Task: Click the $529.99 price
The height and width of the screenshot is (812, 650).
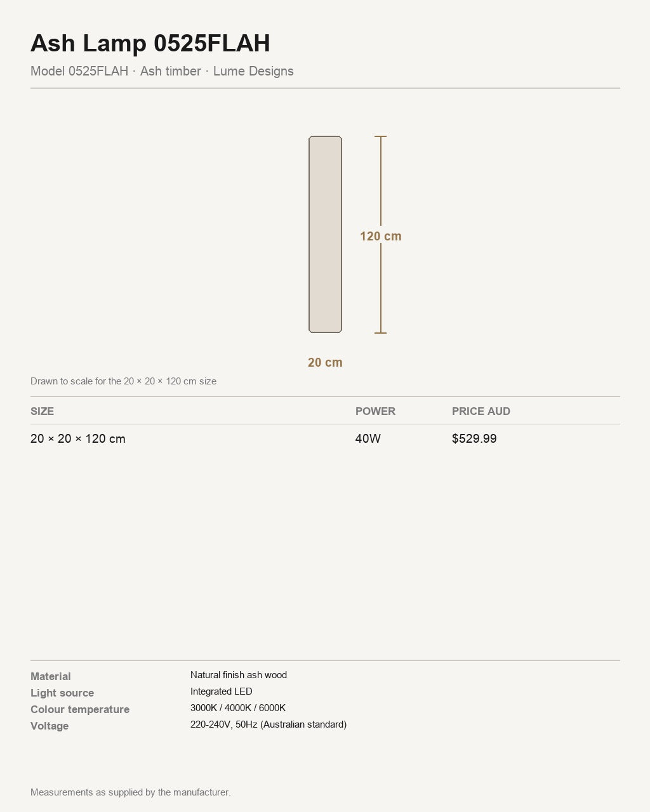Action: pos(474,438)
